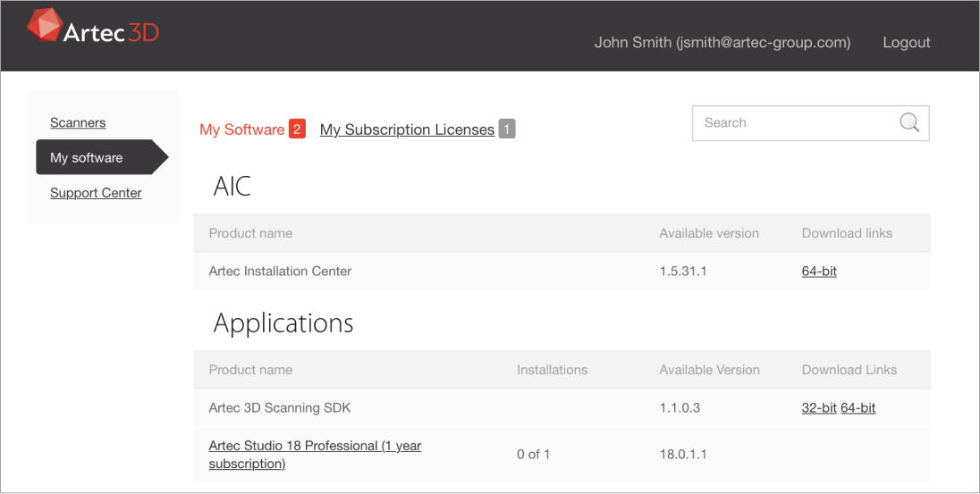Download Artec Installation Center 64-bit

(x=819, y=271)
